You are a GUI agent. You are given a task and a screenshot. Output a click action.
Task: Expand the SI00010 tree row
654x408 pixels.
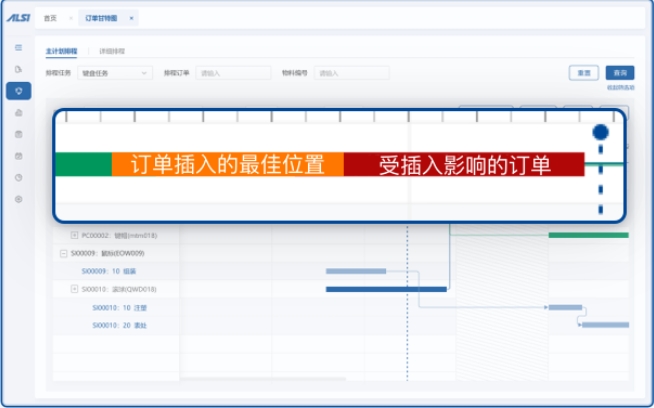click(x=75, y=289)
